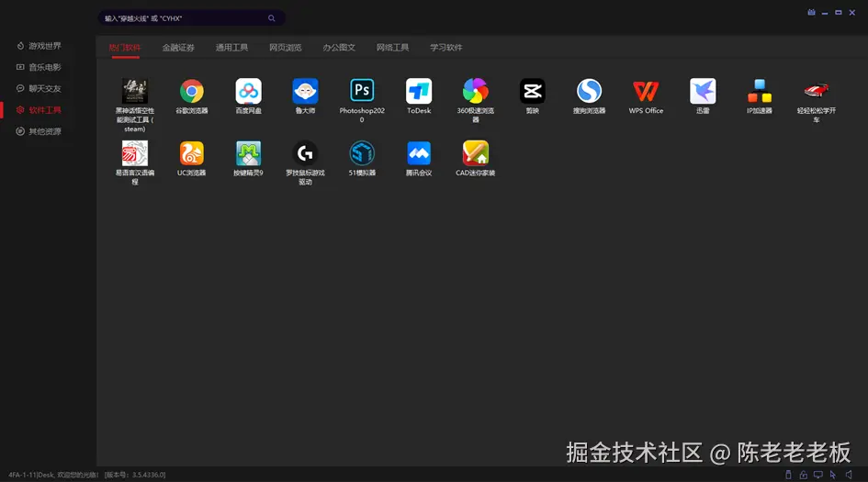Focus the search box with CYHX hint
This screenshot has width=868, height=482.
(x=192, y=18)
